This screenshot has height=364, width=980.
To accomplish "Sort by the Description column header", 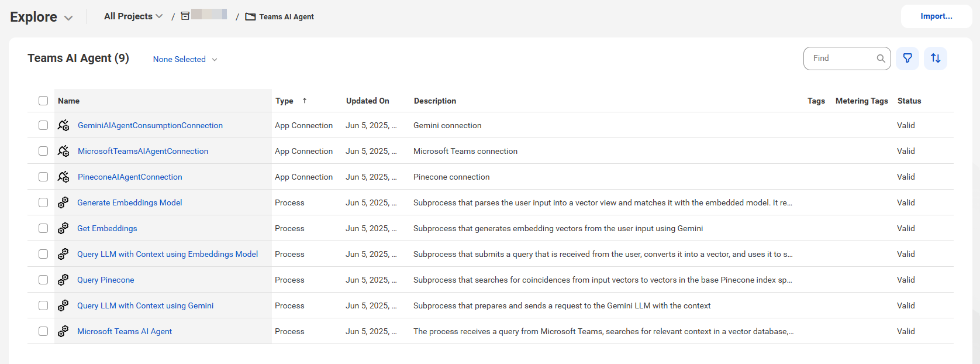I will pyautogui.click(x=435, y=101).
